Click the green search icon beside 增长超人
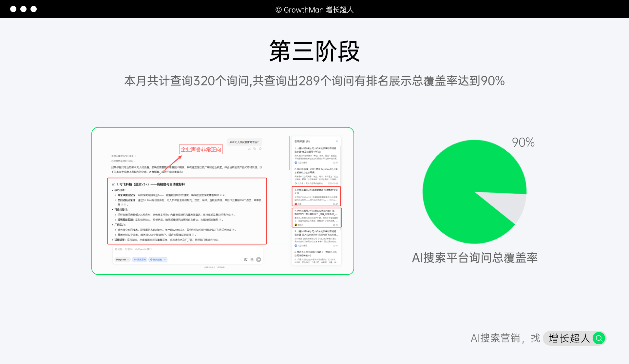The height and width of the screenshot is (364, 629). 599,338
